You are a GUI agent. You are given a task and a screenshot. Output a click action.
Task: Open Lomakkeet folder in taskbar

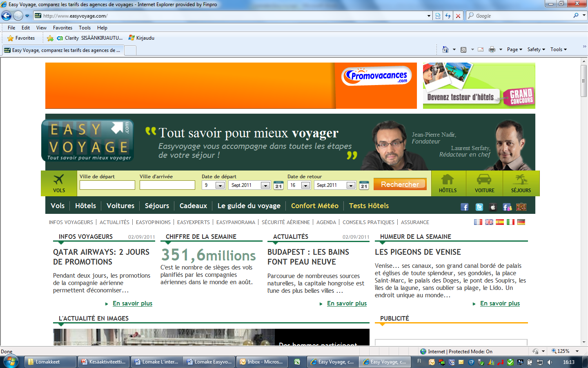(x=51, y=362)
